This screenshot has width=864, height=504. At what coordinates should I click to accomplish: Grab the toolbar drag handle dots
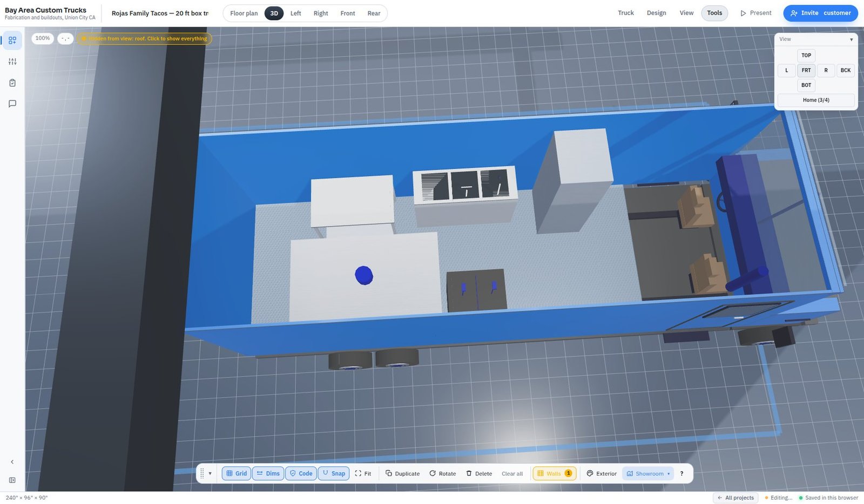[202, 473]
